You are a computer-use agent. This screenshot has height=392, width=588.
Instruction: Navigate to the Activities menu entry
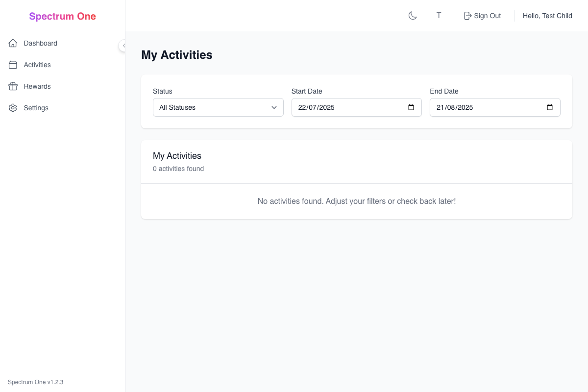coord(37,65)
